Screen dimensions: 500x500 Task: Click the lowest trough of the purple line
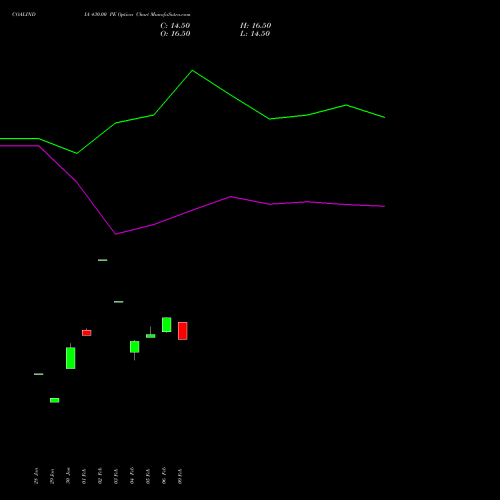116,234
